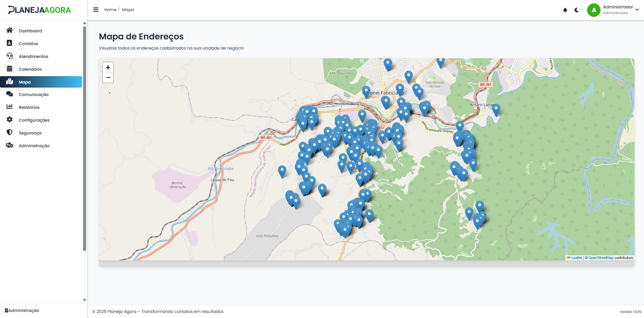Select Configurações in the sidebar

point(34,120)
